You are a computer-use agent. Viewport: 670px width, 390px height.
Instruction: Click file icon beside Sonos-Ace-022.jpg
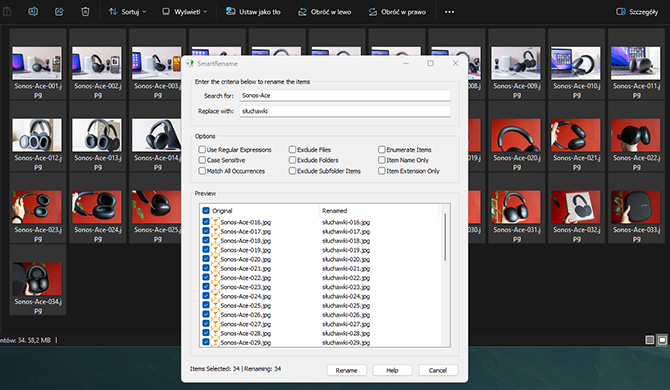(x=215, y=278)
